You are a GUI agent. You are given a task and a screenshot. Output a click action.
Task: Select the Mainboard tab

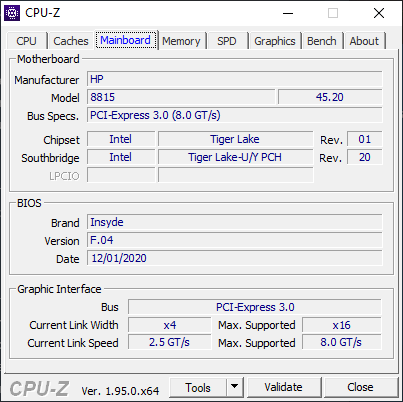(x=126, y=40)
